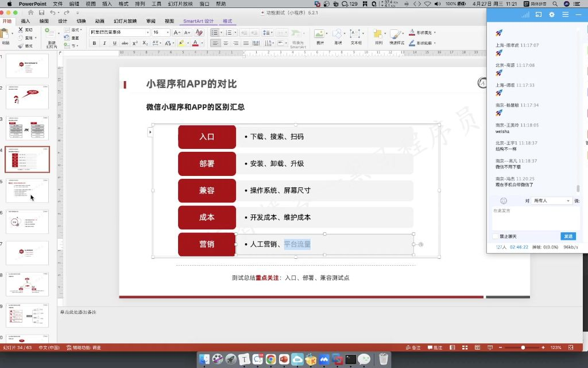Open the font color dropdown arrow
The width and height of the screenshot is (588, 368).
202,43
